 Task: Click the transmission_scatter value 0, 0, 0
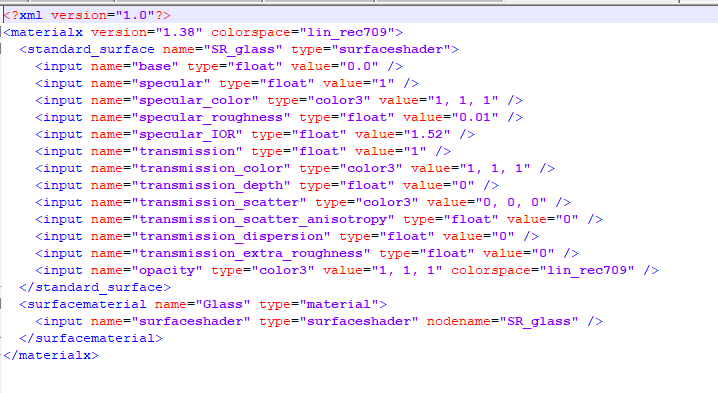(x=511, y=202)
